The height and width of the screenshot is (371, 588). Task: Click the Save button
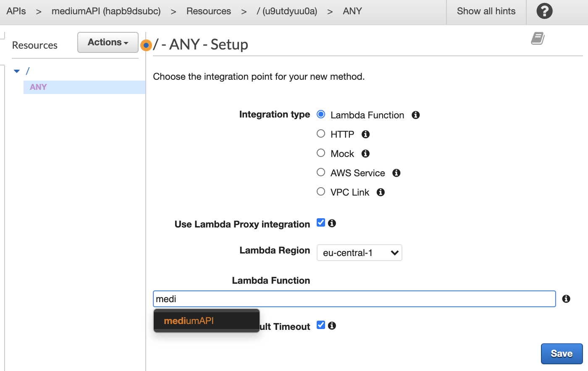(562, 353)
